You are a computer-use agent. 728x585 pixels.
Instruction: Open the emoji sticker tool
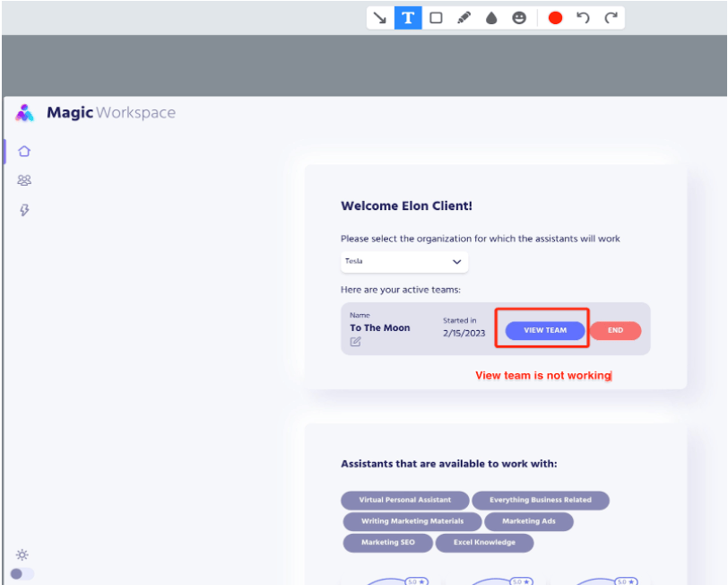pyautogui.click(x=519, y=18)
